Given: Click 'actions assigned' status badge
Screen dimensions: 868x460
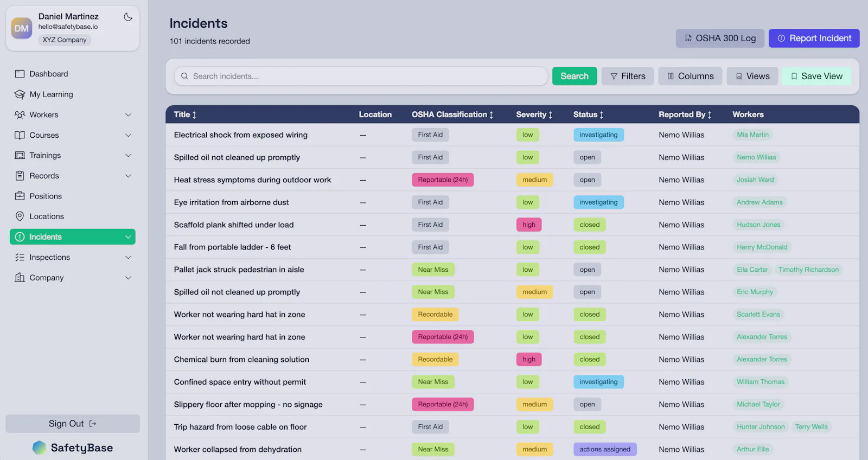Looking at the screenshot, I should [x=605, y=449].
